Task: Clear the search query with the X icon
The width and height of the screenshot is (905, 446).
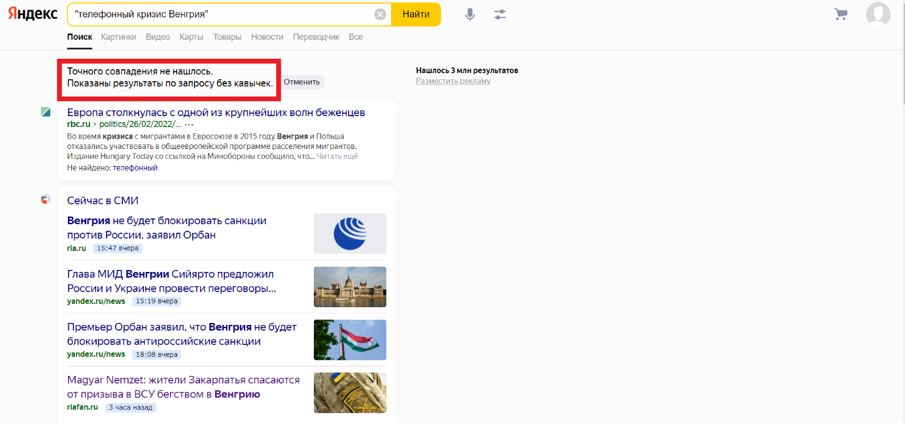Action: click(x=380, y=14)
